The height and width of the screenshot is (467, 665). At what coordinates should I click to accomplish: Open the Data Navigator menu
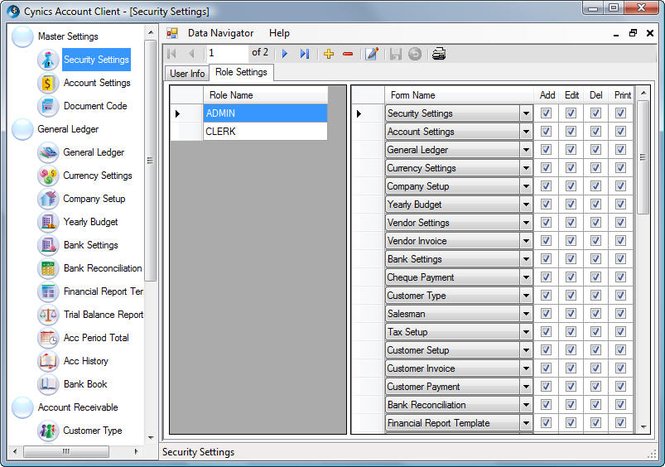[x=221, y=33]
